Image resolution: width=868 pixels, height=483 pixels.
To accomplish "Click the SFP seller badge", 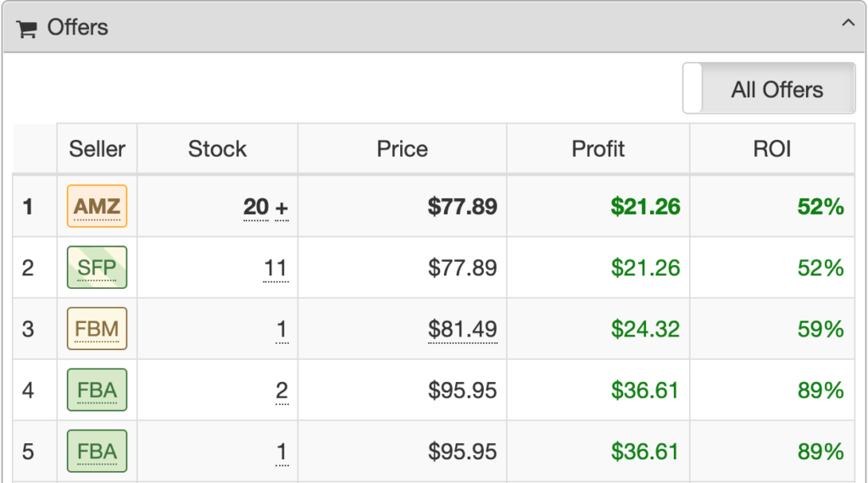I will pyautogui.click(x=97, y=268).
